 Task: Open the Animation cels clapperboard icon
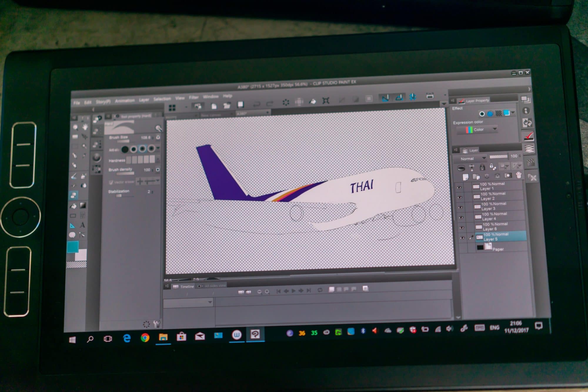(531, 162)
